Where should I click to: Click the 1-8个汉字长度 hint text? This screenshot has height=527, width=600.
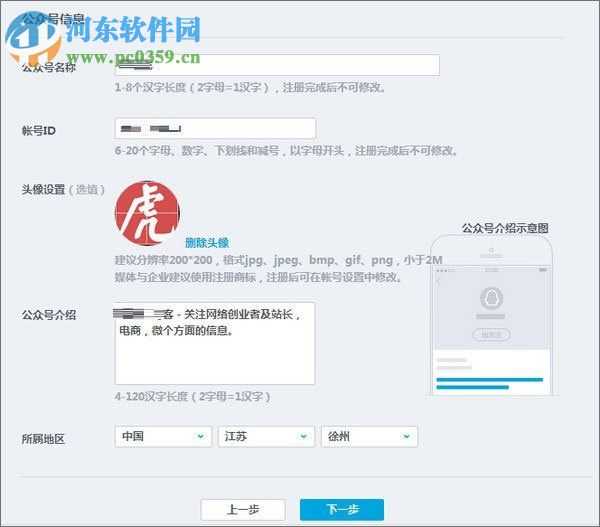(x=249, y=88)
